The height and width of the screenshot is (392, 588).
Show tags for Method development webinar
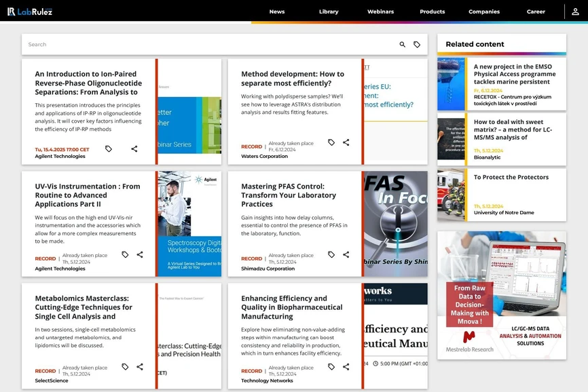point(331,143)
